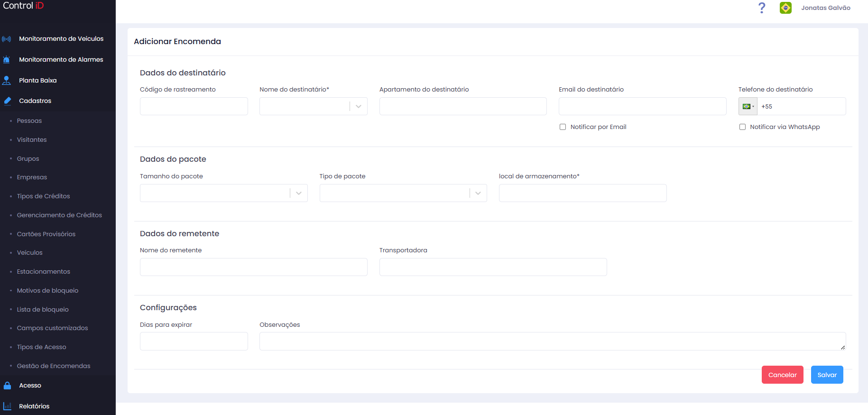Focus local de armazenamento field
The height and width of the screenshot is (415, 868).
click(x=582, y=193)
